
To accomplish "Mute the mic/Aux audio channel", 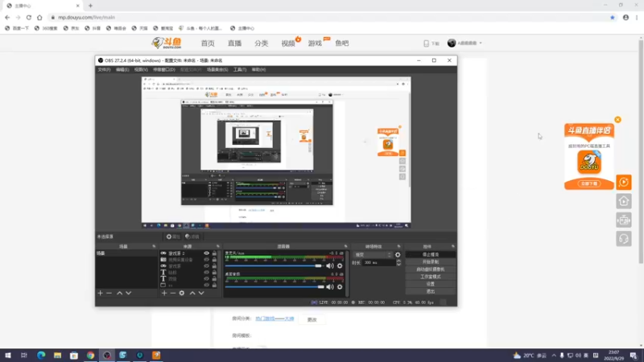I will (x=330, y=266).
